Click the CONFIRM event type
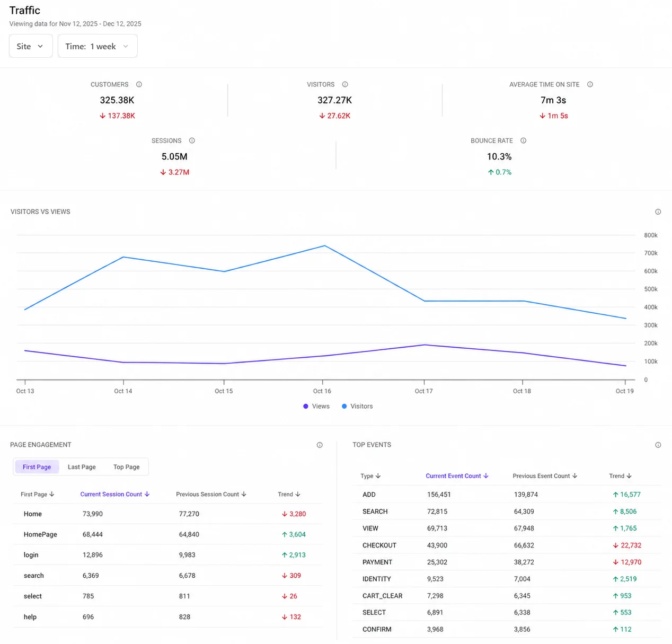672x644 pixels. 377,629
